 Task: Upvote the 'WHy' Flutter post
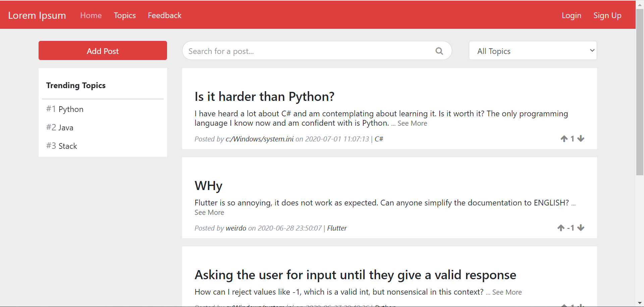pos(561,228)
